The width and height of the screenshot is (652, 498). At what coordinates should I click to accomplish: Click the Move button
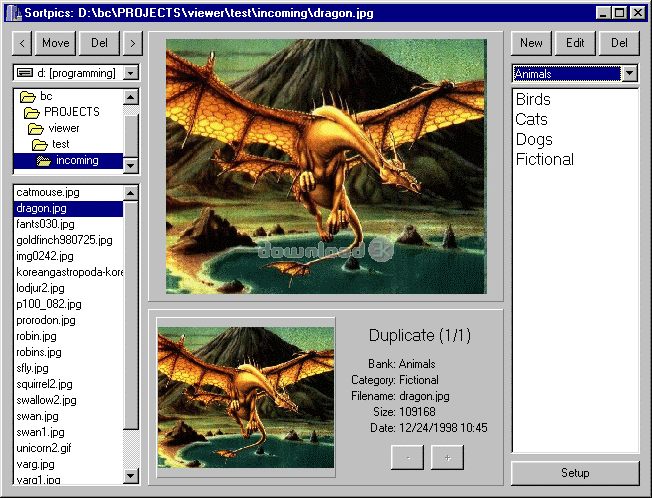(56, 43)
